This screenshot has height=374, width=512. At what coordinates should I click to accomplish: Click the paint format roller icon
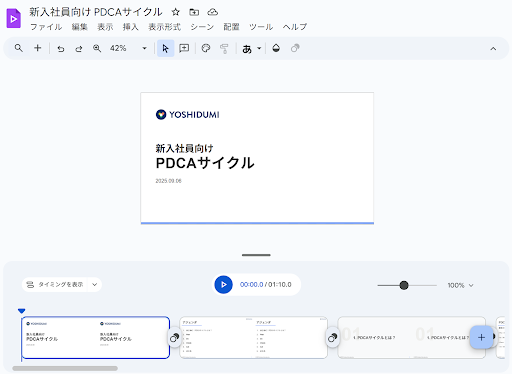224,49
